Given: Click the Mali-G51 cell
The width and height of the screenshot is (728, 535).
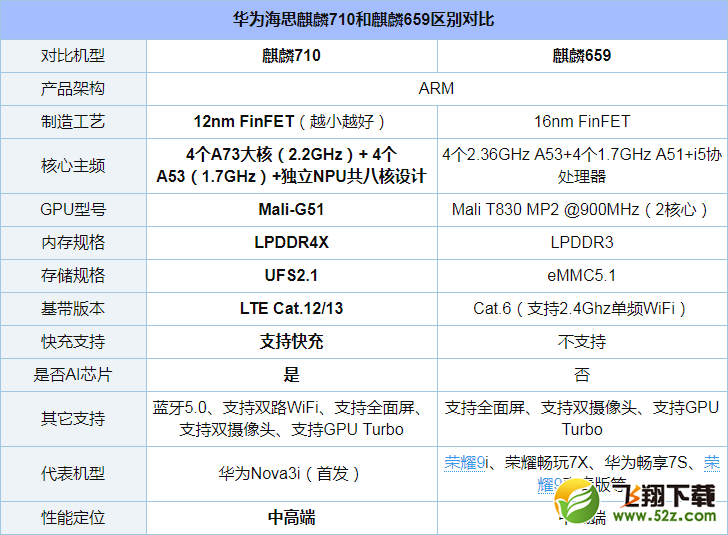Looking at the screenshot, I should [x=292, y=209].
